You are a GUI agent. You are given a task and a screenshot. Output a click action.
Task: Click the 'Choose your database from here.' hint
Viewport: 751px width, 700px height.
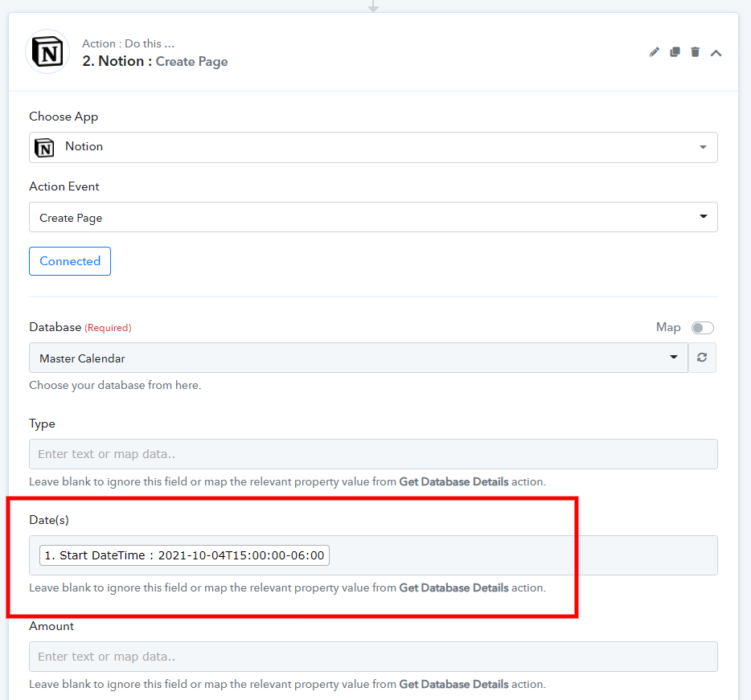point(115,386)
